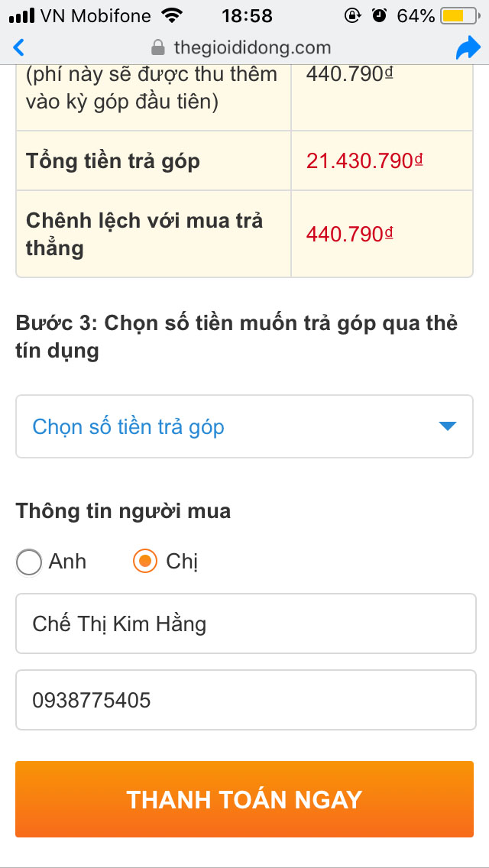Tap the blue dropdown arrow for installment amount

tap(449, 426)
